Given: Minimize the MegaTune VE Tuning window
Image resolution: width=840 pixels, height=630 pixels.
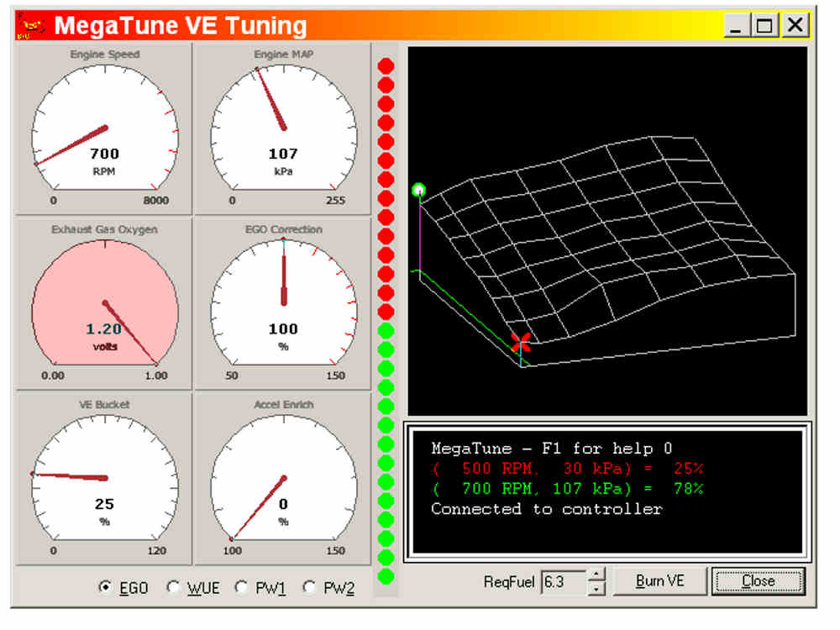Looking at the screenshot, I should [x=736, y=25].
